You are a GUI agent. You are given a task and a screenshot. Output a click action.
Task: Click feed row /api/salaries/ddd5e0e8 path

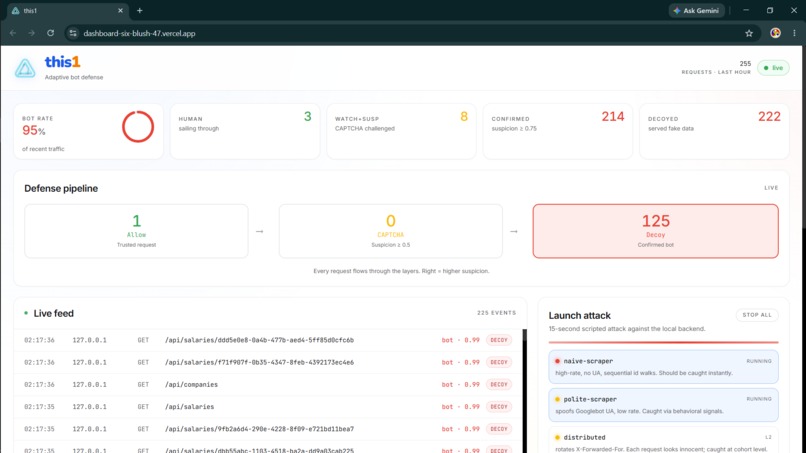(259, 340)
